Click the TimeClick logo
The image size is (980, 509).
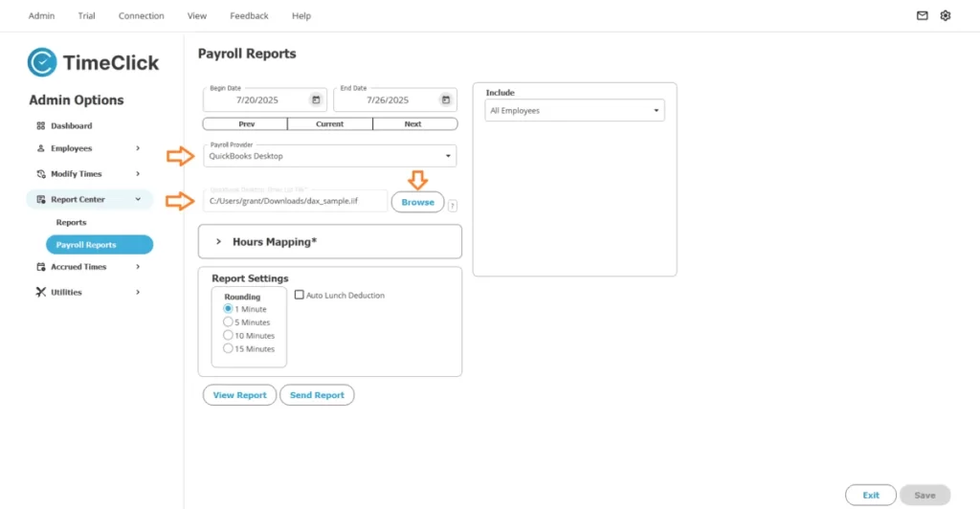(93, 62)
